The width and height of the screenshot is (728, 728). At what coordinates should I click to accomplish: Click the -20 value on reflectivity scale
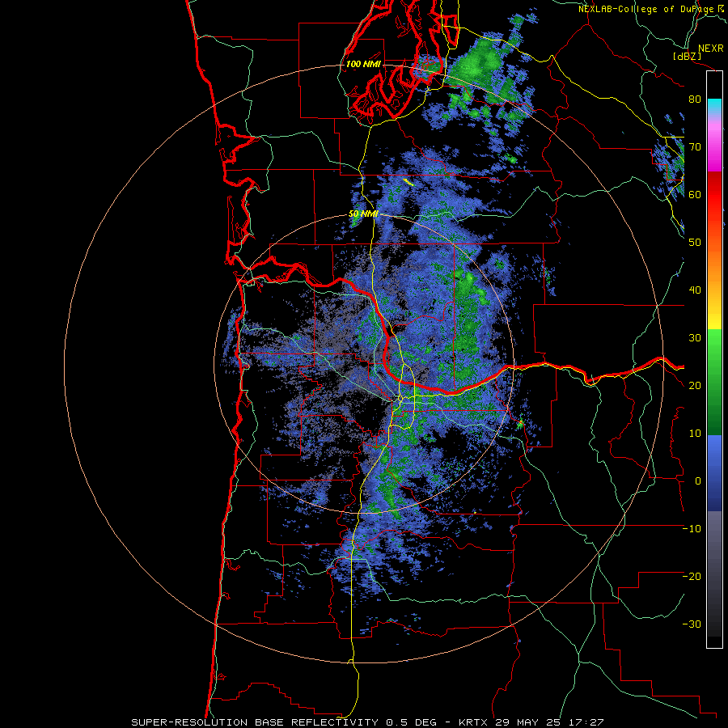(692, 576)
